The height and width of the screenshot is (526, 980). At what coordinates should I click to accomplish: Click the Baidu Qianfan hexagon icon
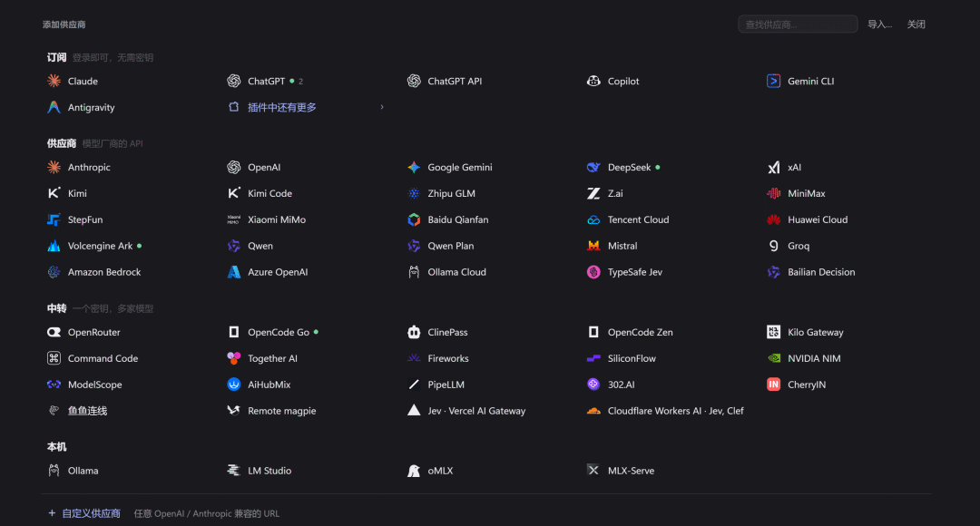coord(414,219)
